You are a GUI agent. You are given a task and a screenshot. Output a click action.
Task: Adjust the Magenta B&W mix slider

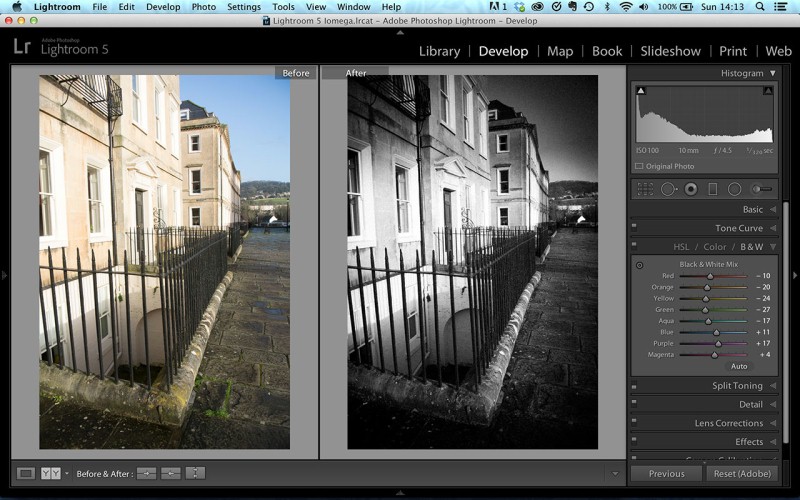tap(714, 355)
